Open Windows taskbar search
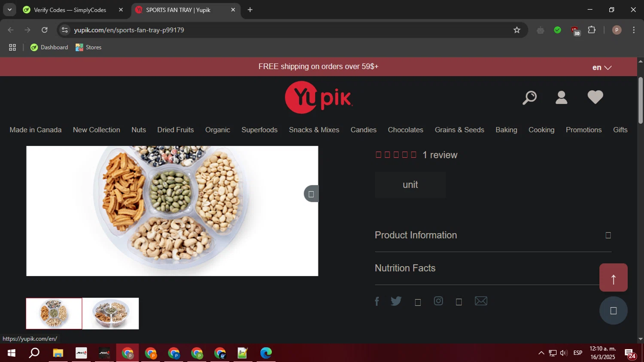Image resolution: width=644 pixels, height=362 pixels. pos(34,353)
